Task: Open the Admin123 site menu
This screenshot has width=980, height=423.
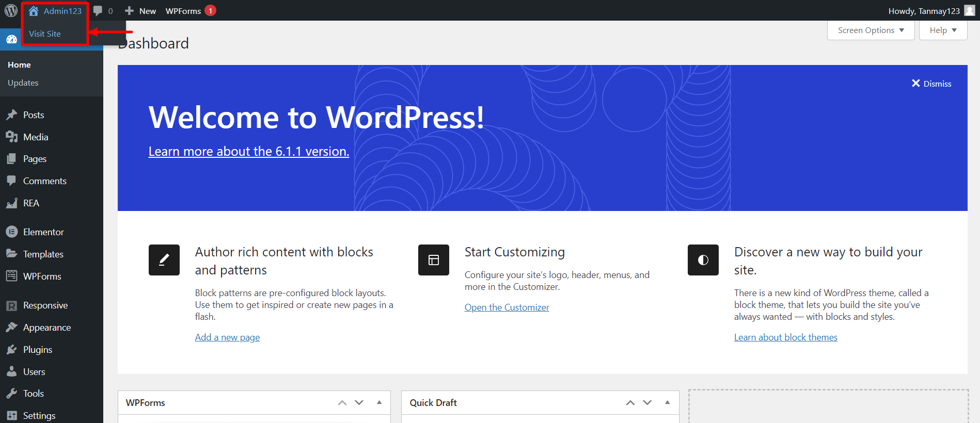Action: [55, 11]
